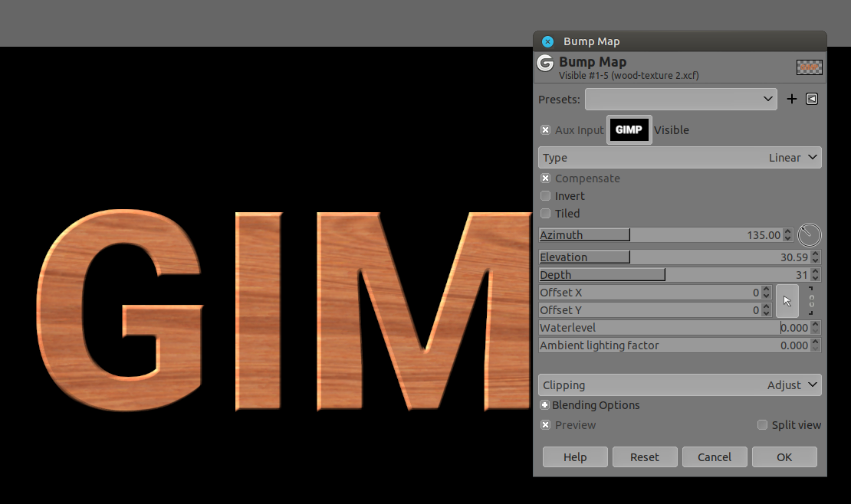Viewport: 851px width, 504px height.
Task: Click the Offset X stepper arrows
Action: [766, 293]
